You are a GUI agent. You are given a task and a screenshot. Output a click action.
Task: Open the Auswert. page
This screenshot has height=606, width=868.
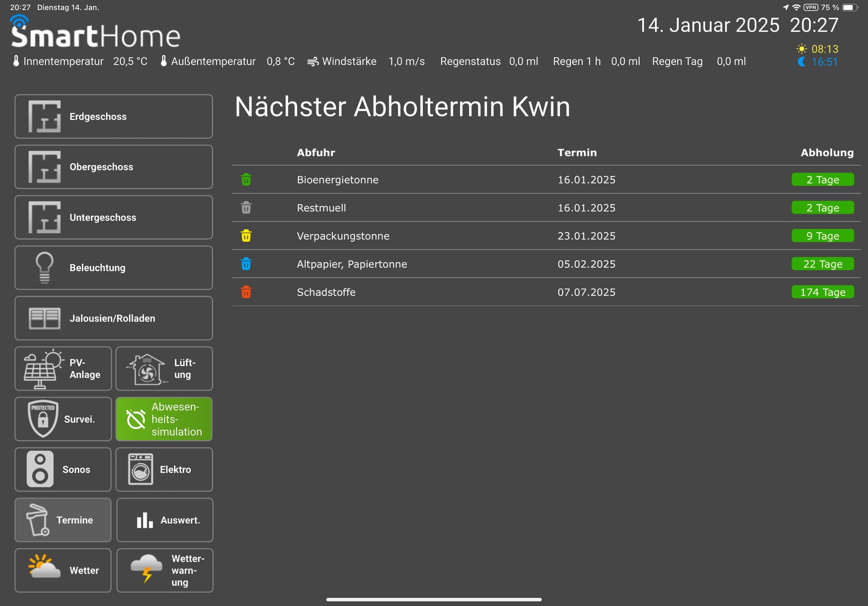click(165, 520)
